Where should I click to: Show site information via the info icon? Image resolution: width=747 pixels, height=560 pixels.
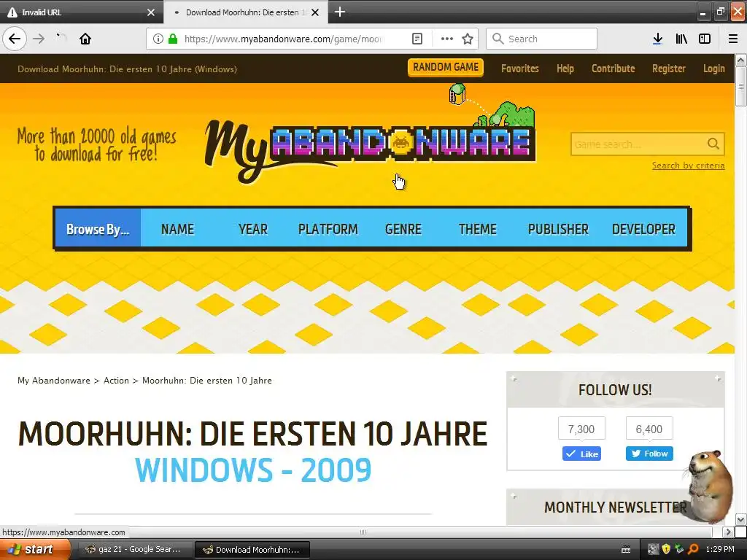click(x=158, y=39)
